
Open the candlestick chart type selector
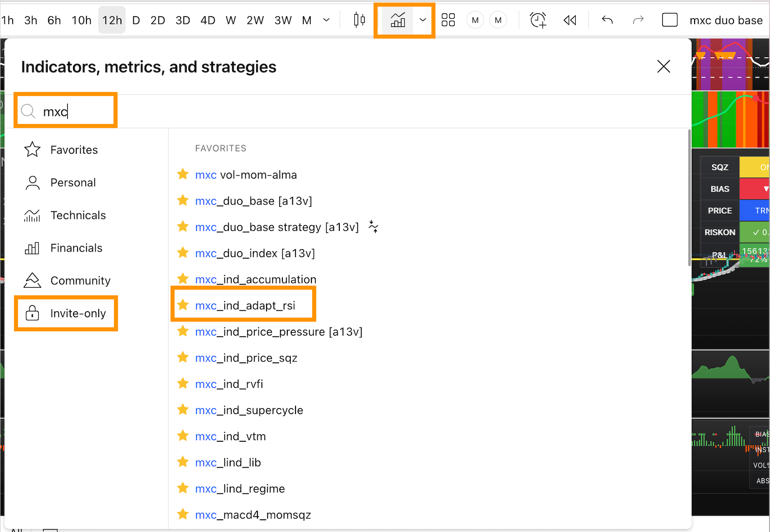click(359, 20)
